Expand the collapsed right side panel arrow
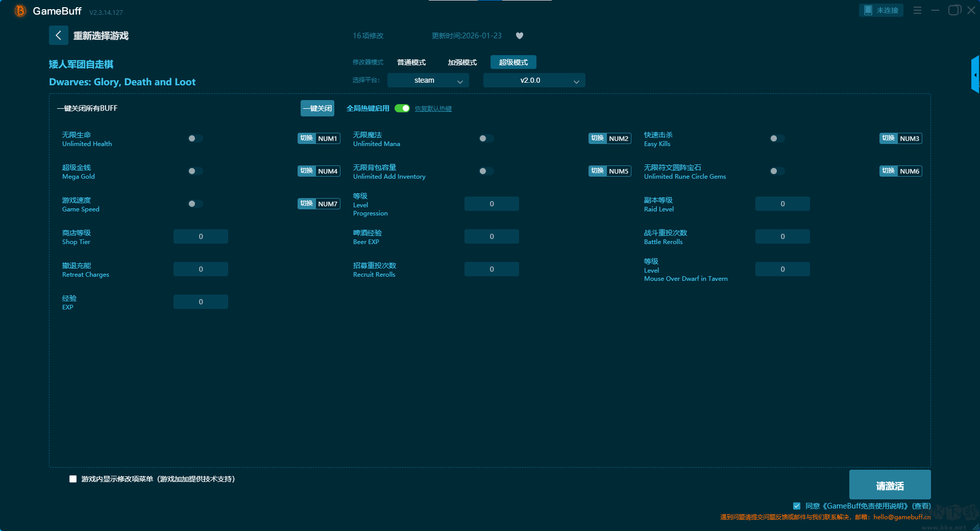Screen dimensions: 980x531 tap(975, 75)
